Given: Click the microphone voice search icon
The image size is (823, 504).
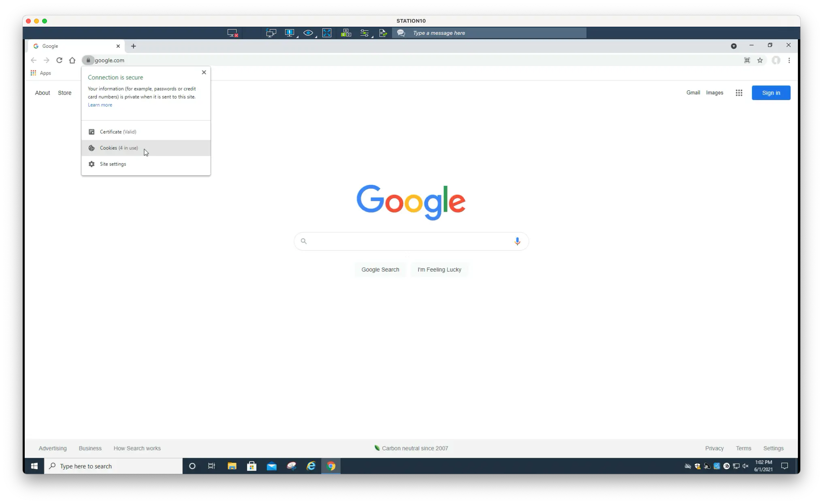Looking at the screenshot, I should click(517, 241).
